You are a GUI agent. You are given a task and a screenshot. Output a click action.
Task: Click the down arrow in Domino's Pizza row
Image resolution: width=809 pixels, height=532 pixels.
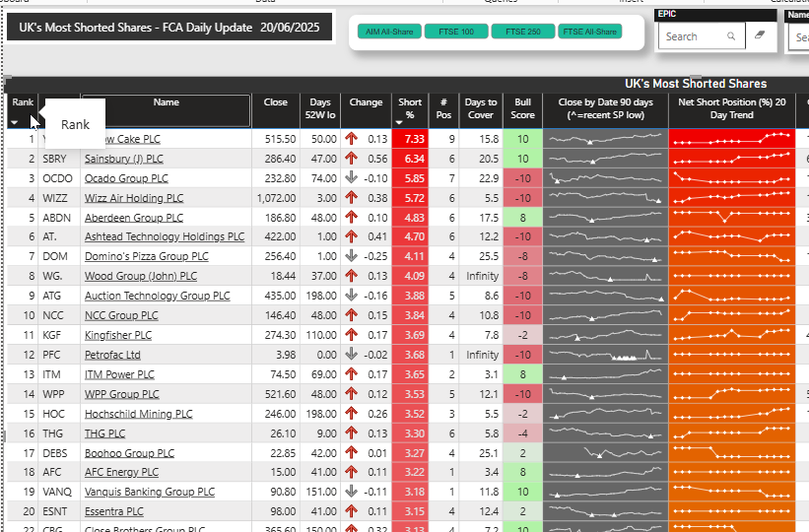(x=352, y=256)
